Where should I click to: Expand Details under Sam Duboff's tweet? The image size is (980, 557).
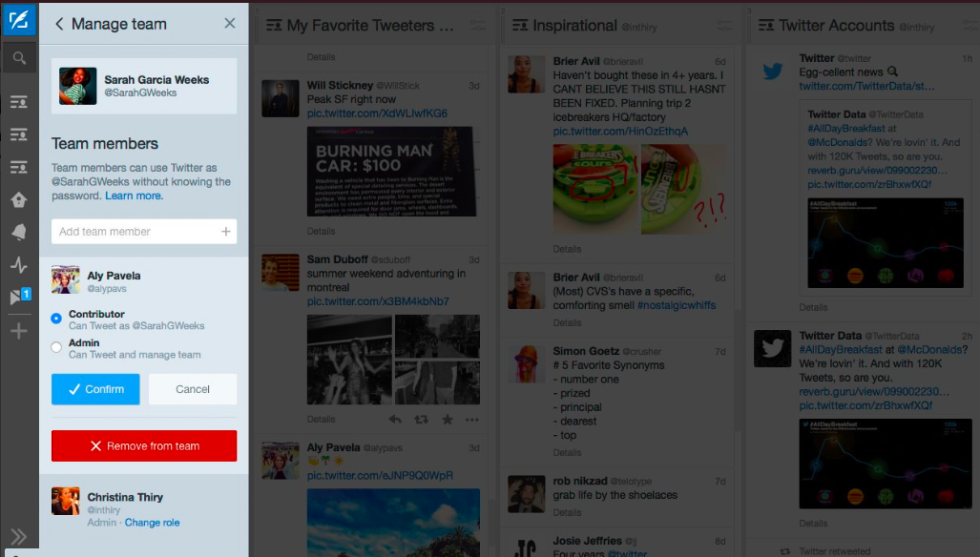pyautogui.click(x=321, y=420)
